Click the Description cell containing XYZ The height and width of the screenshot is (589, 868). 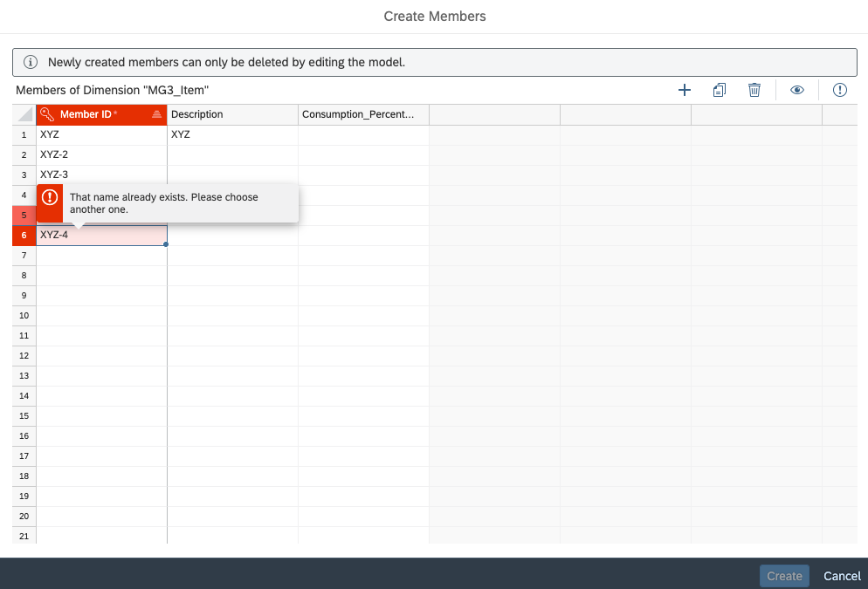coord(232,134)
